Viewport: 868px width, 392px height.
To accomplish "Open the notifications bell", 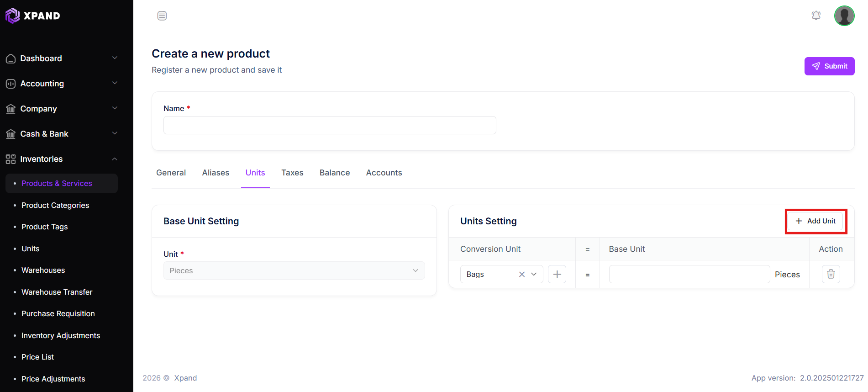I will pos(816,16).
